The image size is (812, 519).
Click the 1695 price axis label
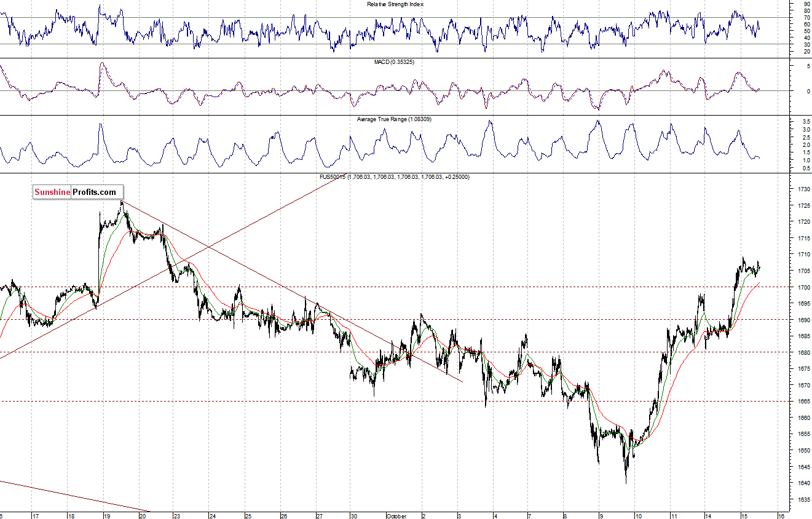click(x=804, y=304)
